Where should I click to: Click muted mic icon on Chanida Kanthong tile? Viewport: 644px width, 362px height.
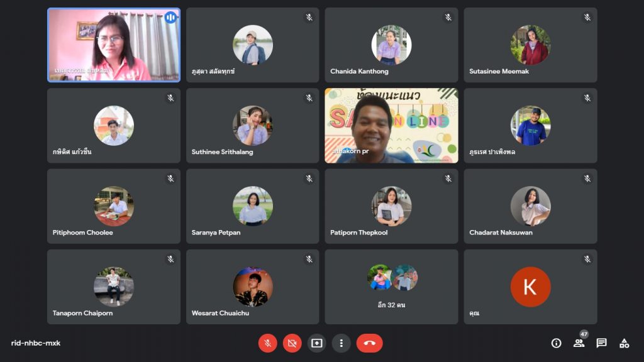click(448, 18)
